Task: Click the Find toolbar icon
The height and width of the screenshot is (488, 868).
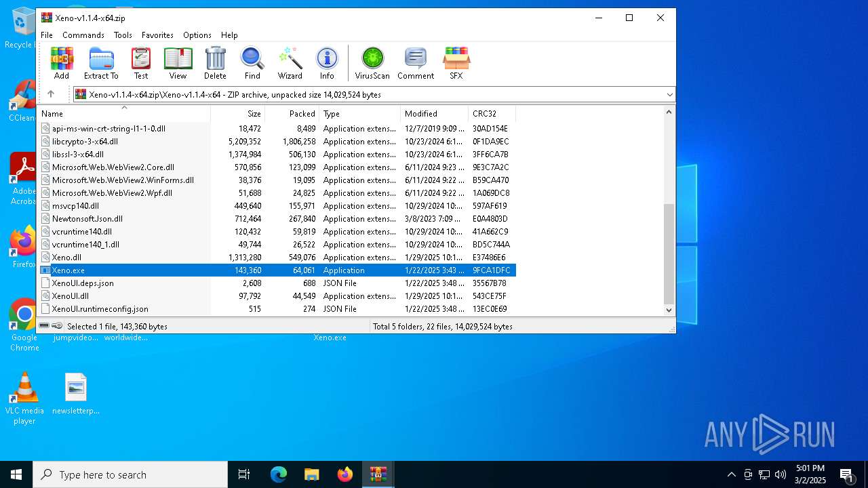Action: (252, 64)
